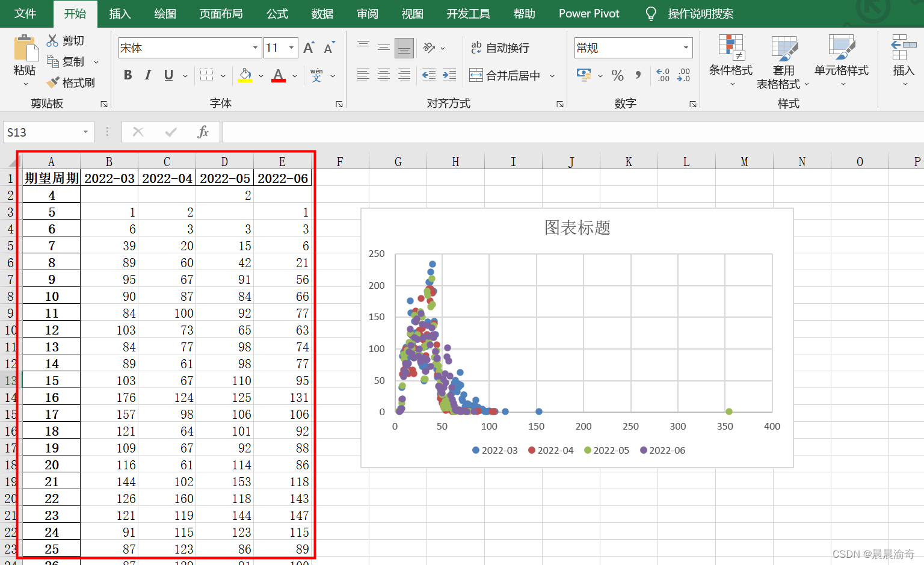Open Format as Table icon

(x=784, y=48)
